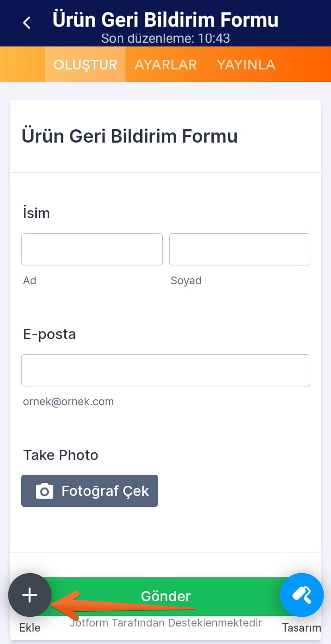Open the YAYINLA tab
This screenshot has height=644, width=331.
(x=246, y=65)
